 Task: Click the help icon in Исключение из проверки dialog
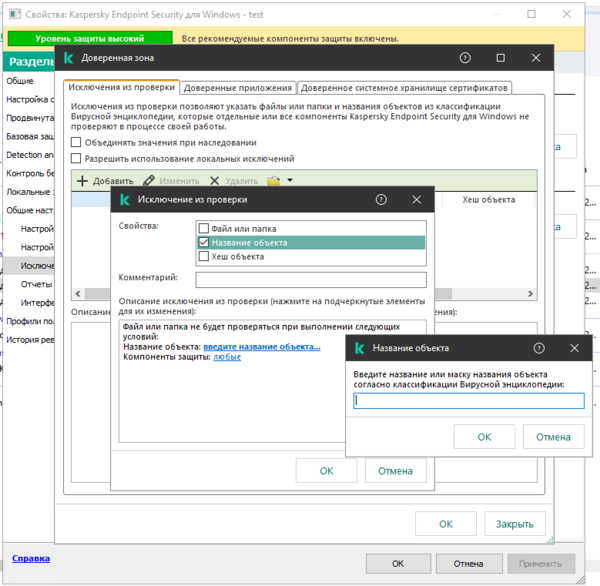pos(381,200)
